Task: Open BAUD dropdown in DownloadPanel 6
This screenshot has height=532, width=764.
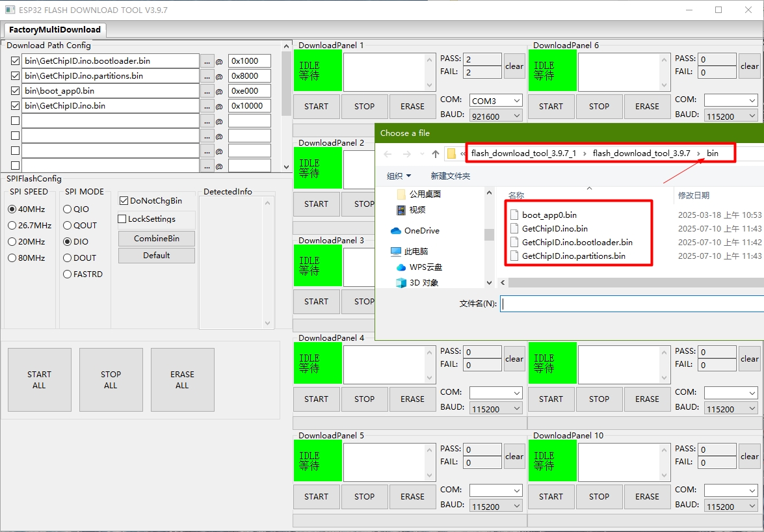Action: pyautogui.click(x=731, y=116)
